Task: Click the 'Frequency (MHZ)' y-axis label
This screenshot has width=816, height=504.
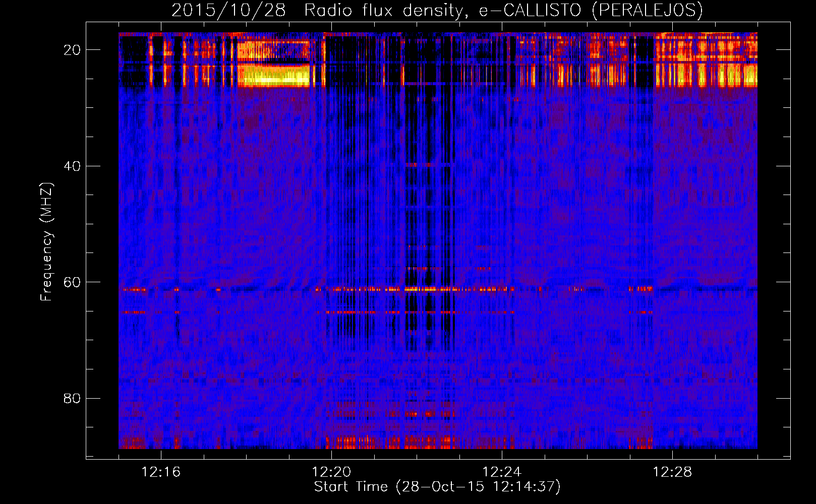Action: click(x=46, y=242)
